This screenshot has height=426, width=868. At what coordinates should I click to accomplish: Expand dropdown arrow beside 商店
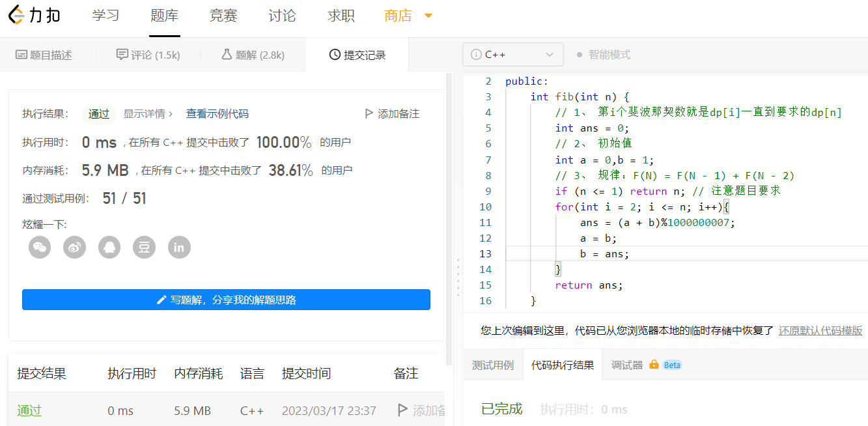click(428, 16)
